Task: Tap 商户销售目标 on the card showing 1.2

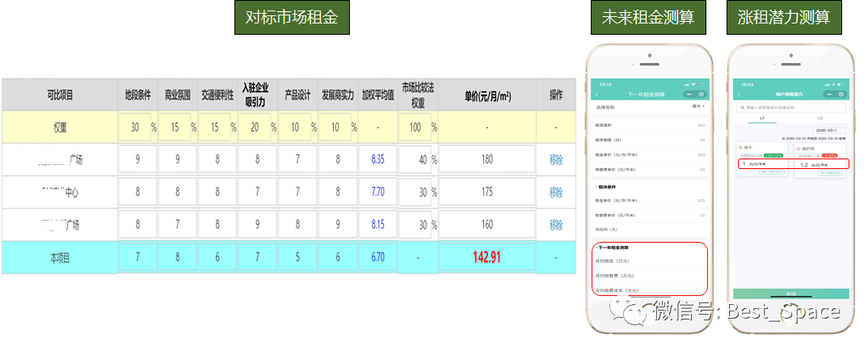Action: point(830,173)
